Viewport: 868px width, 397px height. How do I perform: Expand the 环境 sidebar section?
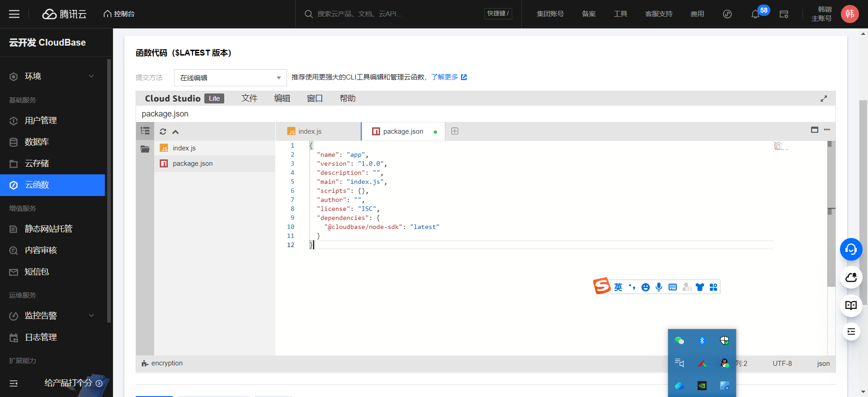(52, 76)
